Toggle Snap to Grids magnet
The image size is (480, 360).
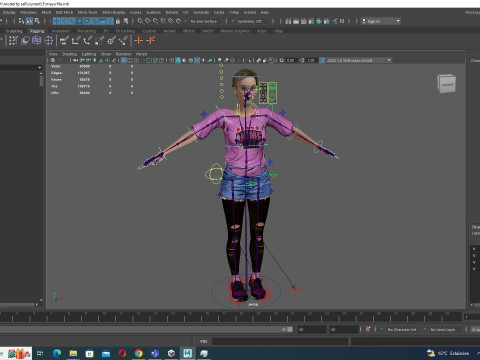140,21
